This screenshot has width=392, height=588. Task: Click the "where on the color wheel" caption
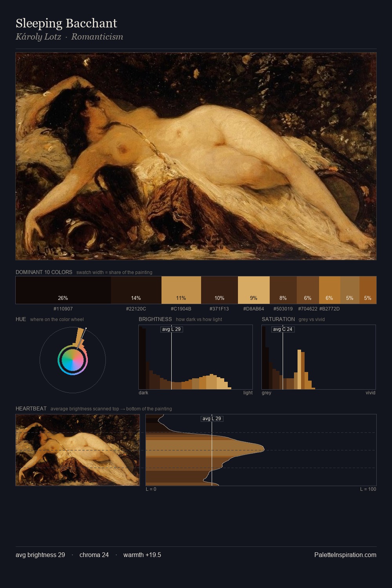point(57,319)
